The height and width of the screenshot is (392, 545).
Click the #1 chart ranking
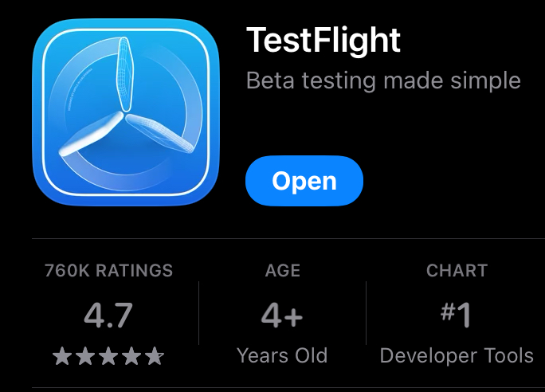click(456, 315)
